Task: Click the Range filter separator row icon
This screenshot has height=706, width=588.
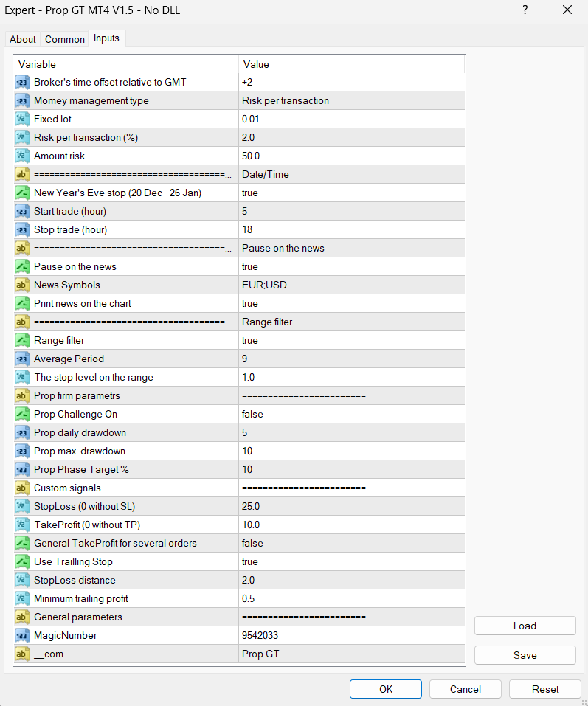Action: tap(22, 322)
